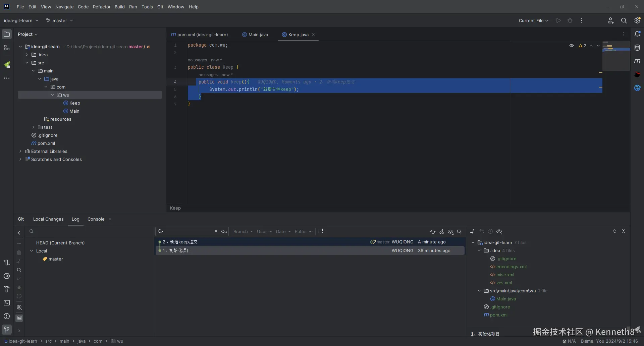Open the Branch filter dropdown
The height and width of the screenshot is (346, 644).
coord(243,232)
